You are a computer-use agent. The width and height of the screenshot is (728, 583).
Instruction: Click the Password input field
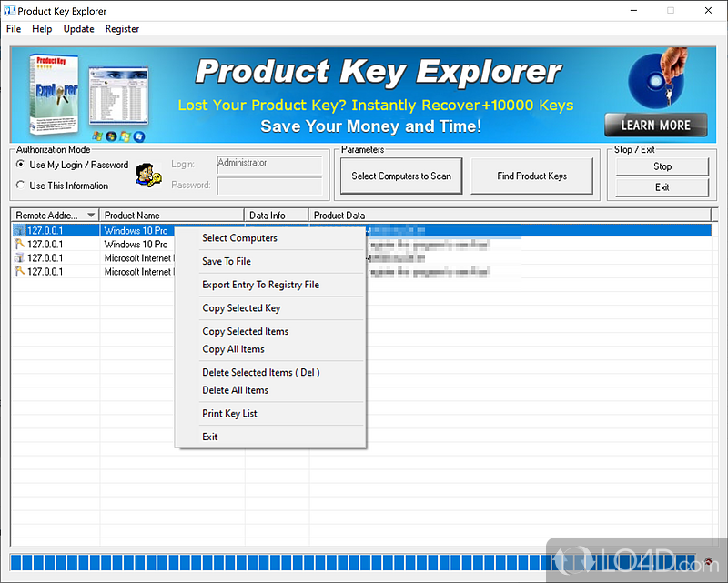(269, 186)
